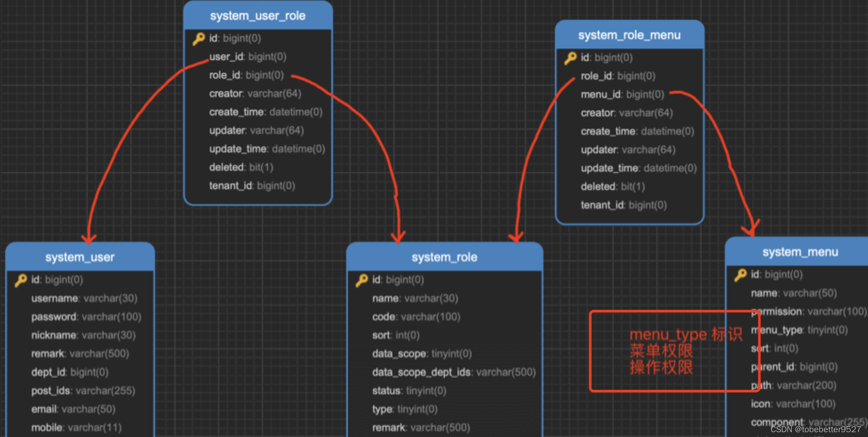Select tenant_id column in system_user_role
Viewport: 868px width, 437px height.
[x=252, y=186]
